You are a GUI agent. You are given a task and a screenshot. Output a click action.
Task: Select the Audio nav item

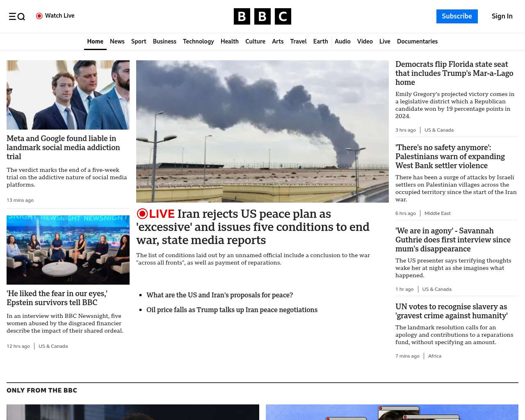tap(342, 41)
